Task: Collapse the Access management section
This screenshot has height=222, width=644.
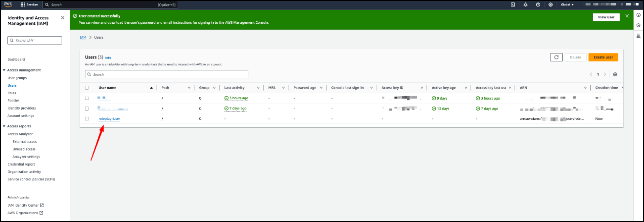Action: pyautogui.click(x=4, y=70)
